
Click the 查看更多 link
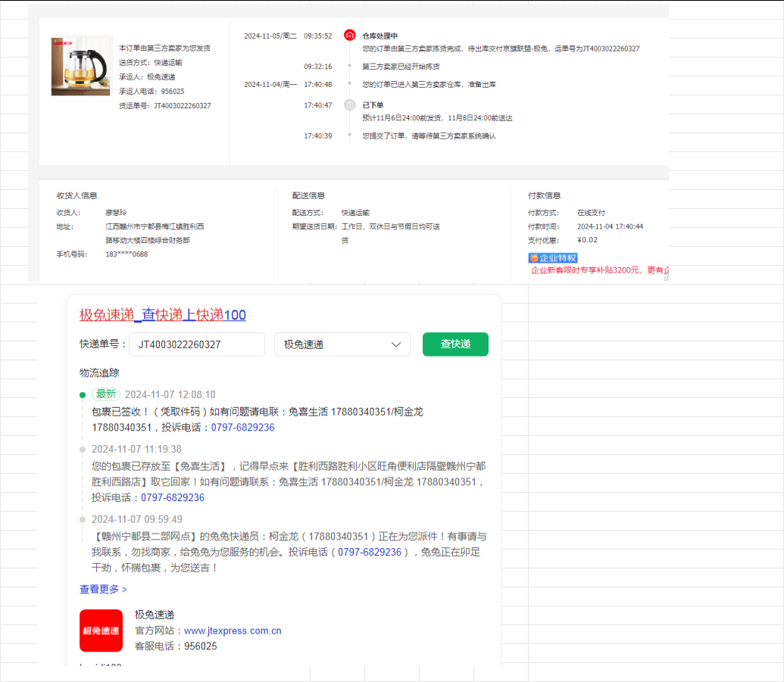[x=103, y=589]
